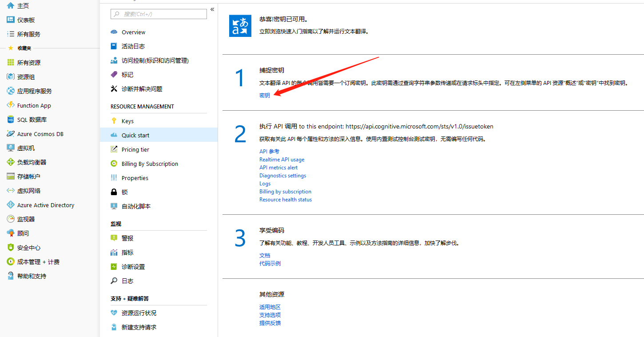
Task: Click the Keys yellow key icon
Action: pos(114,121)
